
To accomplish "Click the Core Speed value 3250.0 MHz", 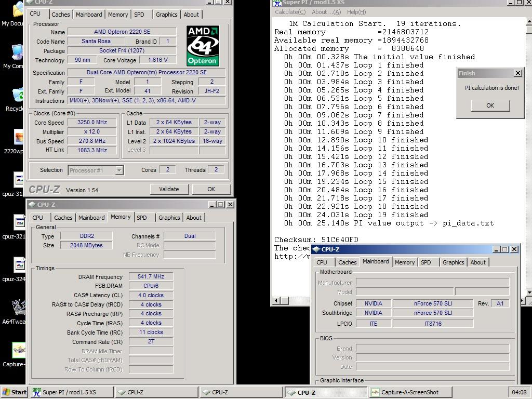I will [92, 123].
